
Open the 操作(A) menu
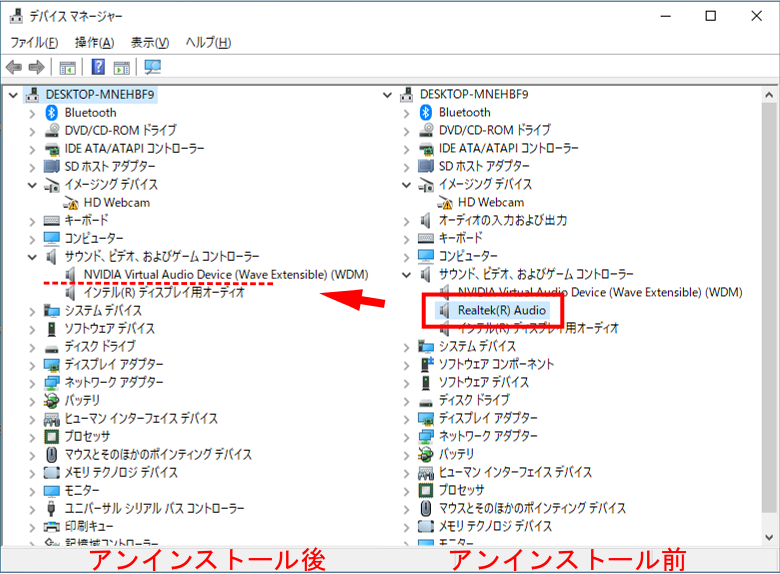pyautogui.click(x=94, y=43)
